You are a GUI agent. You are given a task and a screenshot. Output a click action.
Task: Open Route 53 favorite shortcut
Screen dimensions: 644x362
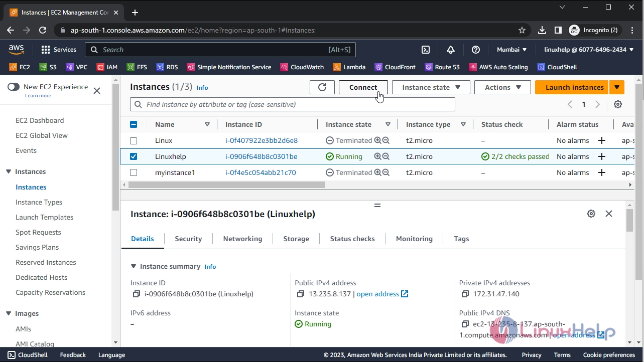click(x=442, y=67)
